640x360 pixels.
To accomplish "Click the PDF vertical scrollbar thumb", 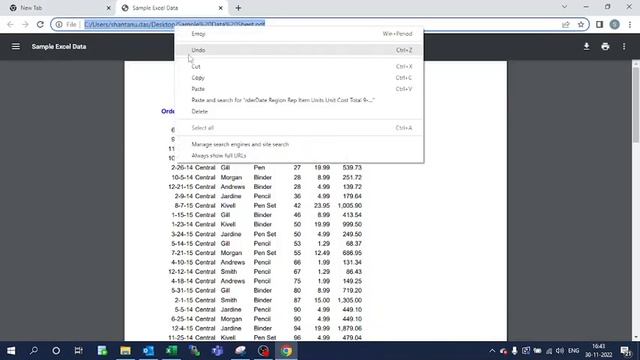I will [636, 105].
